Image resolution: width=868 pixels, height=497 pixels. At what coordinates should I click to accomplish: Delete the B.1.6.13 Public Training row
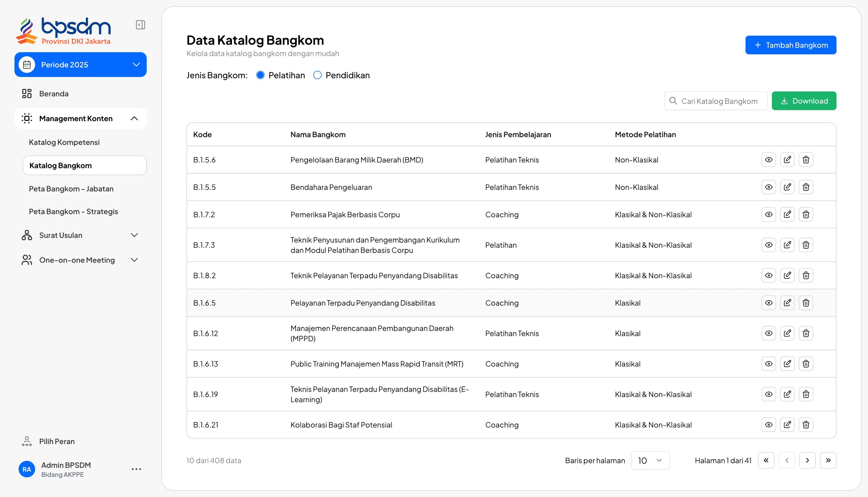[806, 364]
